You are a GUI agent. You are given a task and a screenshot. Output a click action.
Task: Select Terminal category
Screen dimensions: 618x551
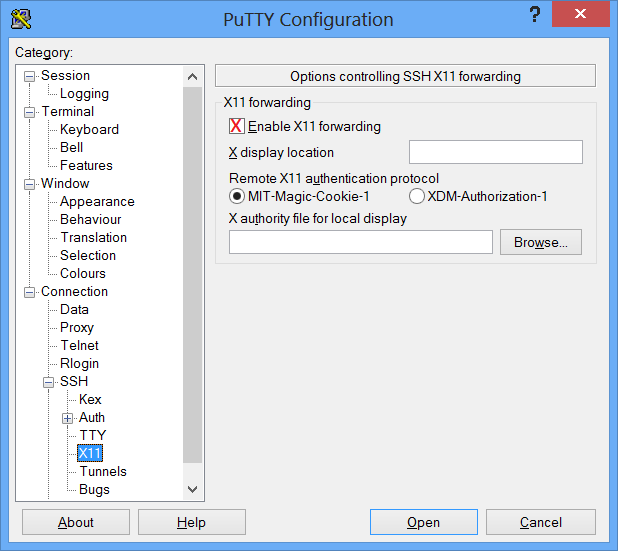click(68, 112)
